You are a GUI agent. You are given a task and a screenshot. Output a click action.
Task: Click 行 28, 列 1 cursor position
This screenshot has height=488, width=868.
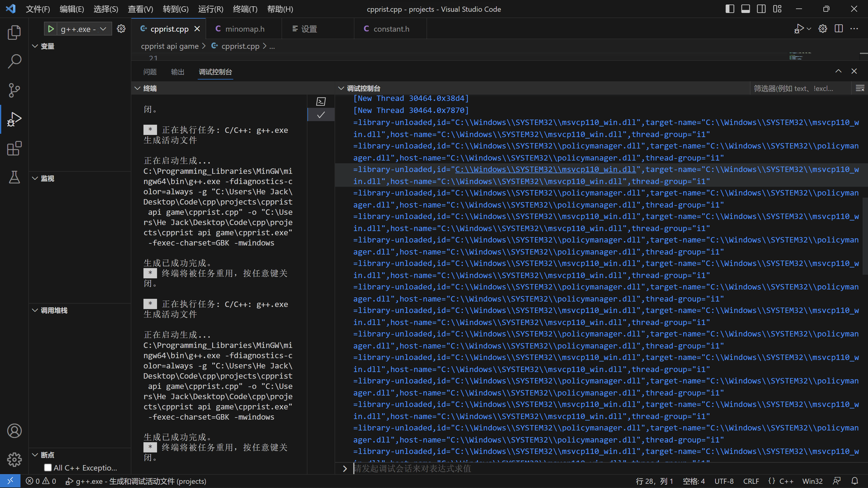pos(654,481)
